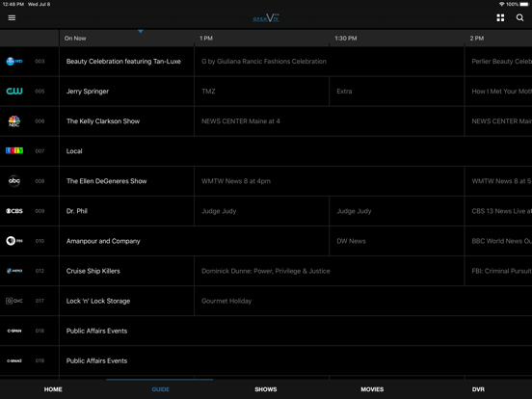Switch to the HOME tab
This screenshot has height=399, width=532.
[x=53, y=389]
